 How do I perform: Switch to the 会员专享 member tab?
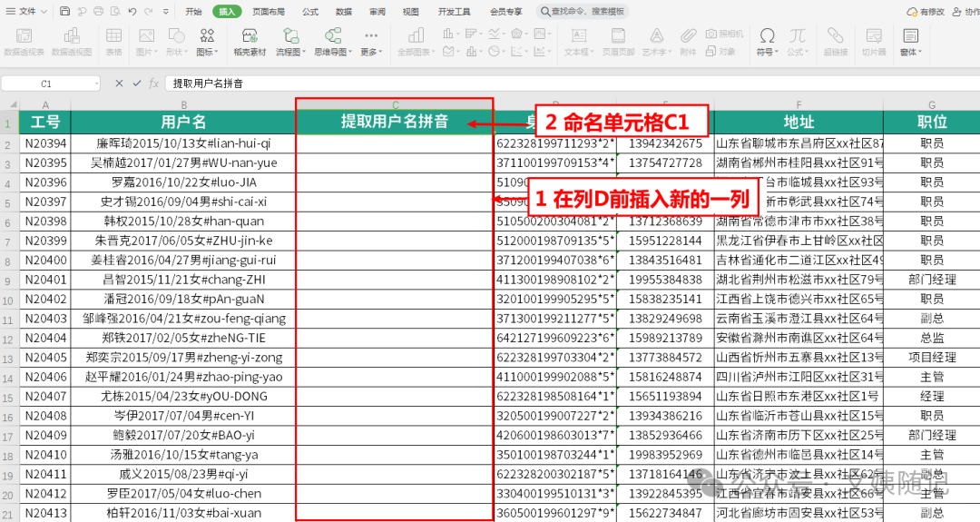pyautogui.click(x=505, y=11)
